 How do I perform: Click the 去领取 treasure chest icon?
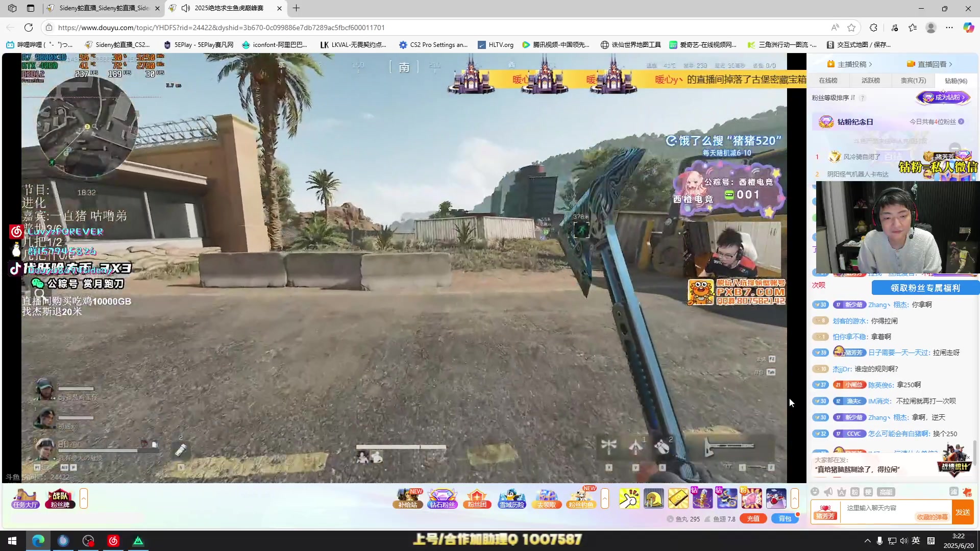547,498
